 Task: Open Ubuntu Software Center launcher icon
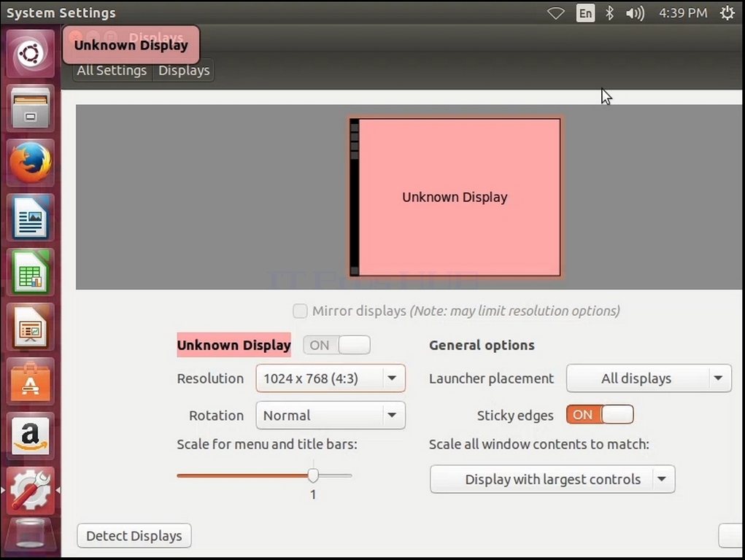31,381
